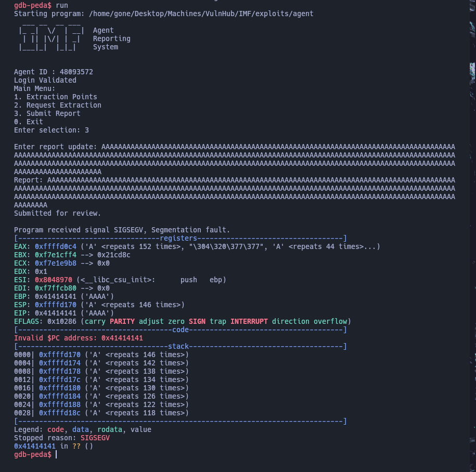476x472 pixels.
Task: Click the 'Report:' output label
Action: 29,180
